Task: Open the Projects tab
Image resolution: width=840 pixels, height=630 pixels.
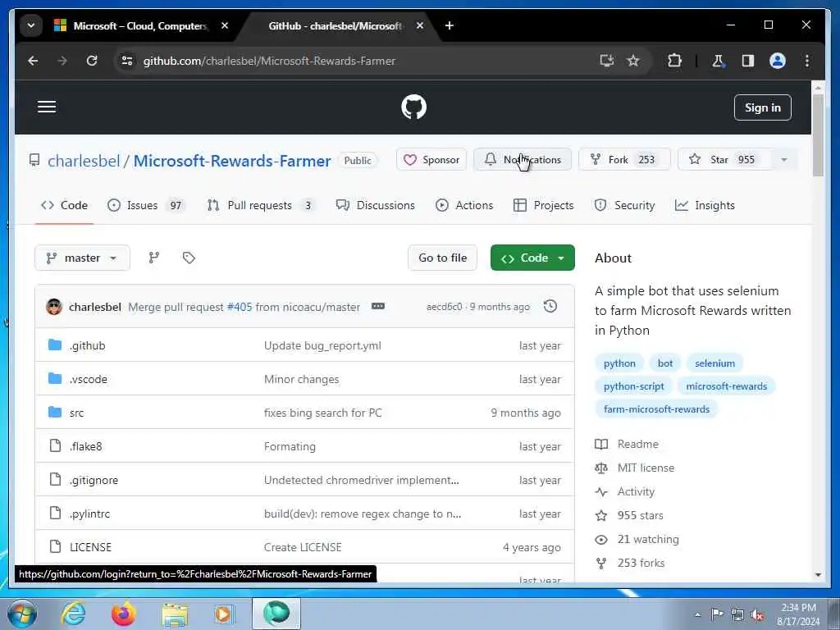Action: tap(543, 205)
